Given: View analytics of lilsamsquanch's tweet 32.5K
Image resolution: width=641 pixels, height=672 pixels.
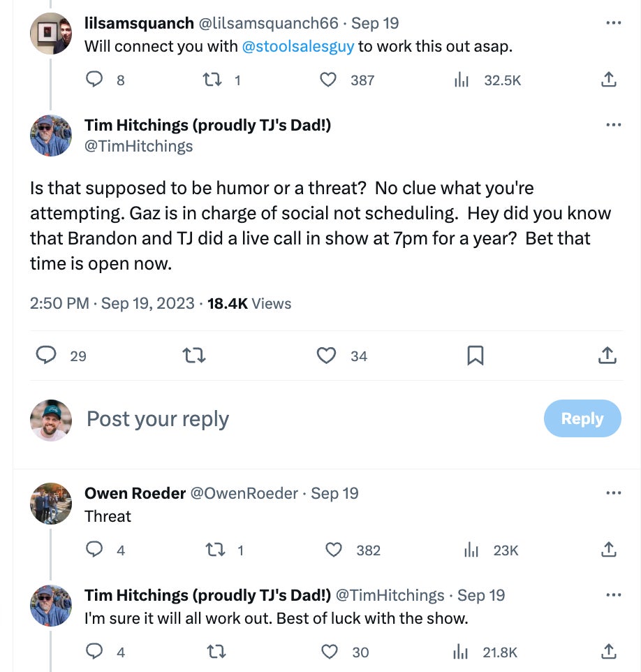Looking at the screenshot, I should (x=462, y=80).
